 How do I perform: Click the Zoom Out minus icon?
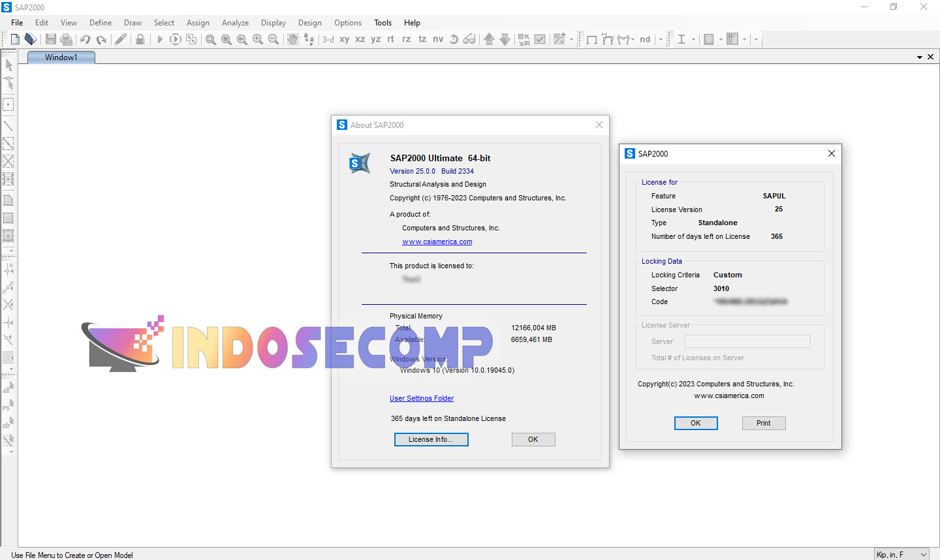(x=274, y=39)
